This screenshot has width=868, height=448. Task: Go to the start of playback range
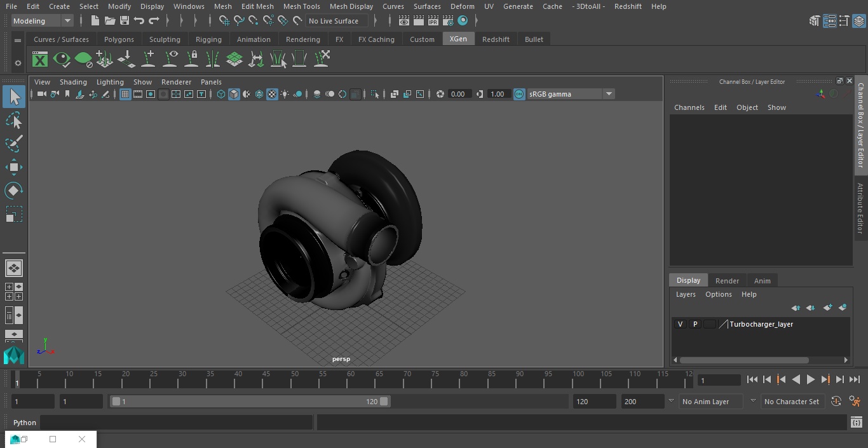(752, 379)
